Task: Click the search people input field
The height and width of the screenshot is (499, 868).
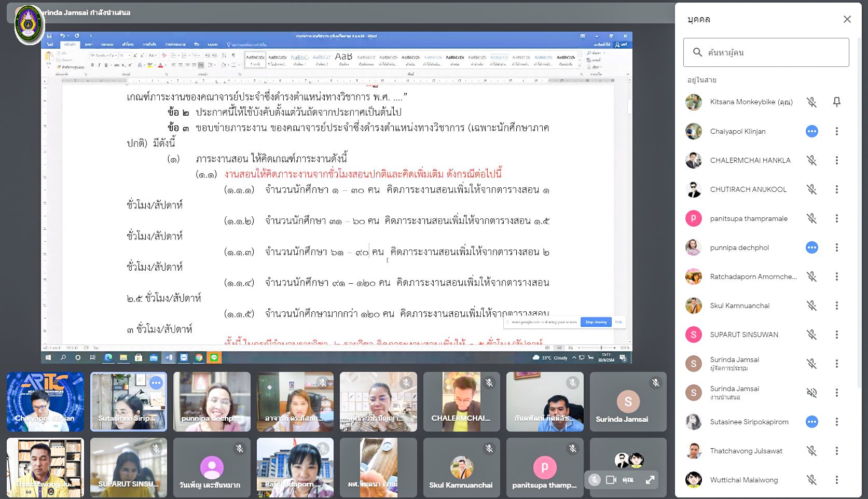Action: point(766,52)
